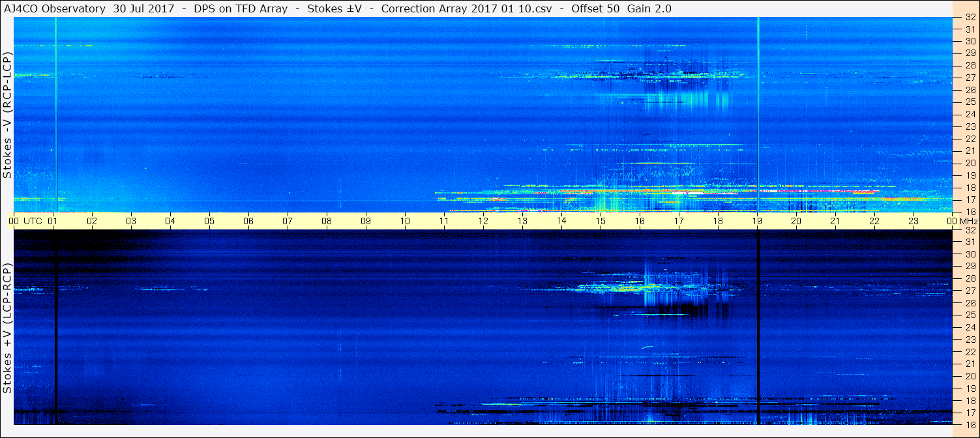Click 'Correction Array 2017 01 10.csv' text
Screen dimensions: 980x438
click(x=467, y=8)
